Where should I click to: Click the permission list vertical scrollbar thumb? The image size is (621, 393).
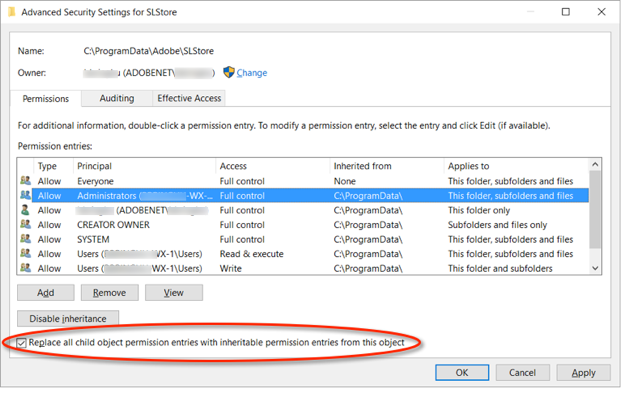pyautogui.click(x=595, y=209)
